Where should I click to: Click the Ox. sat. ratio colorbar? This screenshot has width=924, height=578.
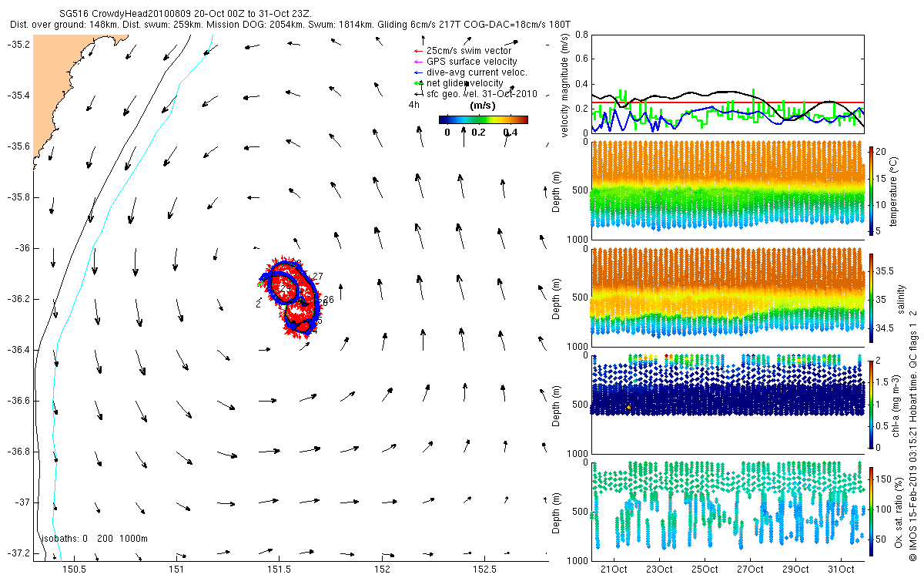pos(871,509)
